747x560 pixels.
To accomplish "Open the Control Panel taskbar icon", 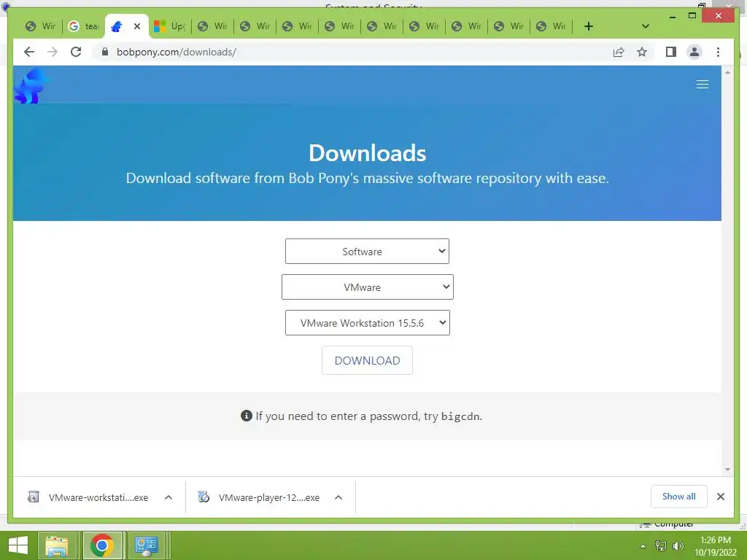I will 146,545.
